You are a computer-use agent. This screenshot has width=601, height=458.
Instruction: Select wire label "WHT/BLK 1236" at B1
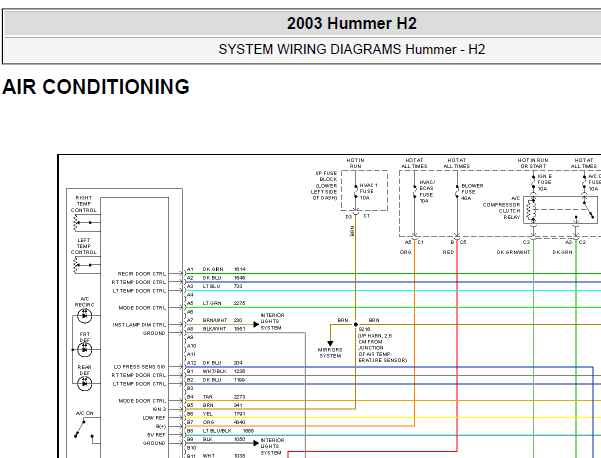tap(224, 371)
